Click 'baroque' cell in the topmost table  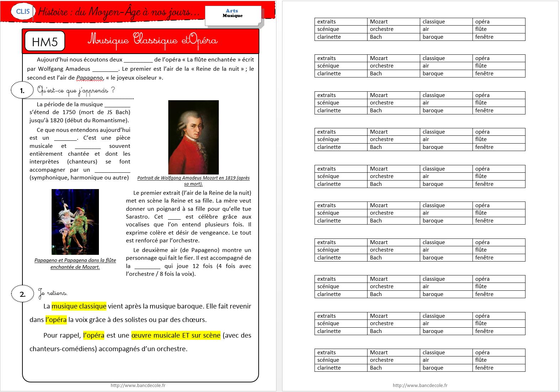[446, 37]
